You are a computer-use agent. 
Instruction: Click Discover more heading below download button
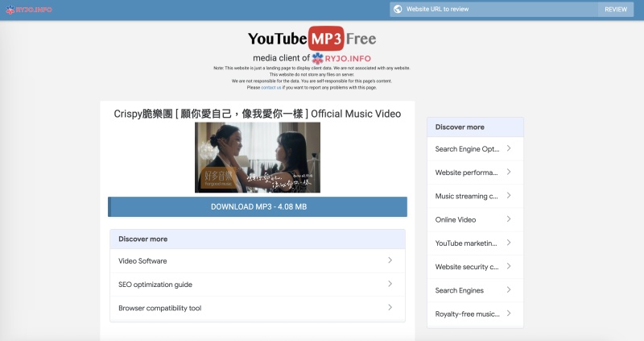143,239
